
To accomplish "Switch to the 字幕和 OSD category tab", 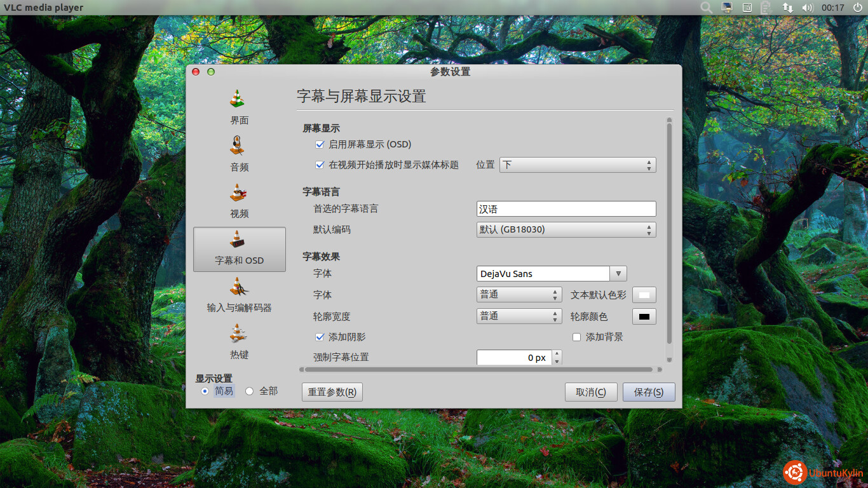I will click(239, 249).
